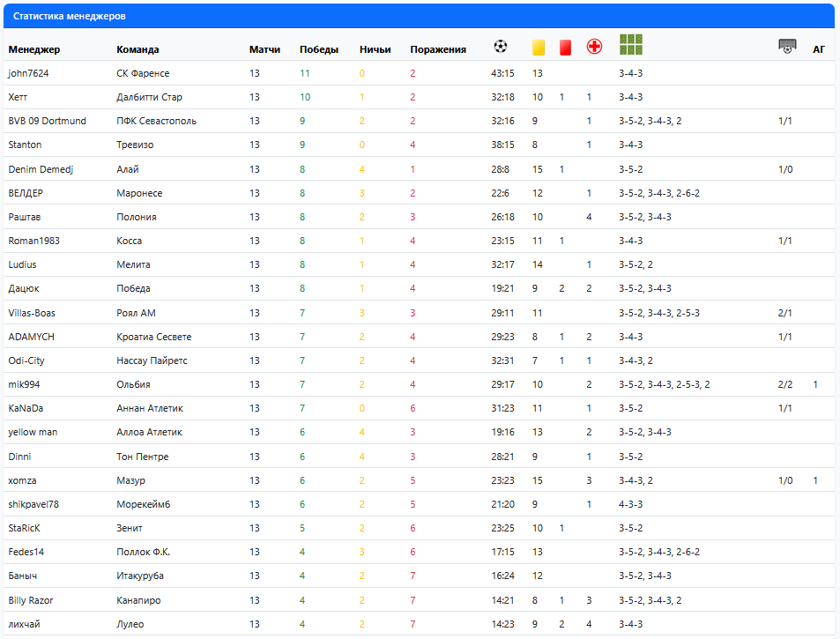Click the Победы column header
This screenshot has height=639, width=840.
click(319, 49)
